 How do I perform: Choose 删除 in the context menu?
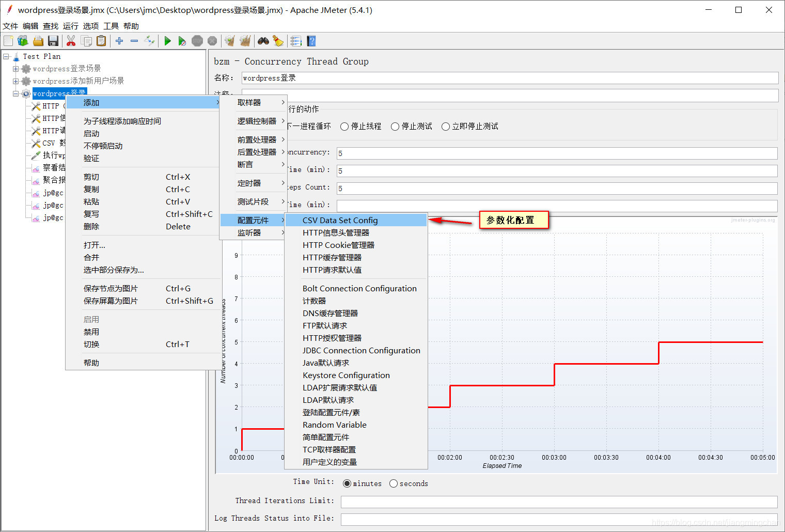pyautogui.click(x=143, y=226)
